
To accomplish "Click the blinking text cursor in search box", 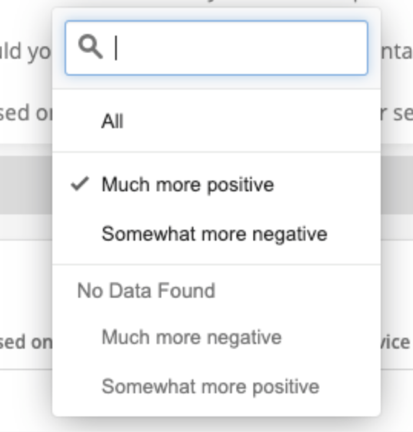I will click(x=116, y=48).
